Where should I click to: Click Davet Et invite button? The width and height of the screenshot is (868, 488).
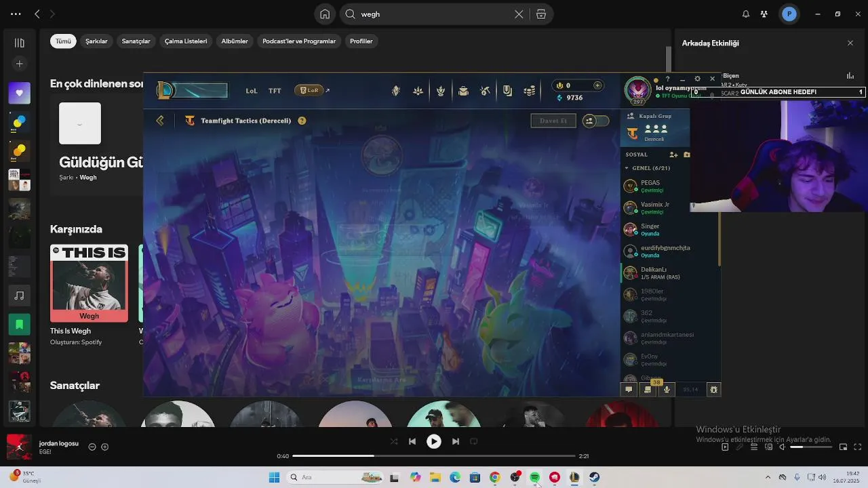click(553, 121)
